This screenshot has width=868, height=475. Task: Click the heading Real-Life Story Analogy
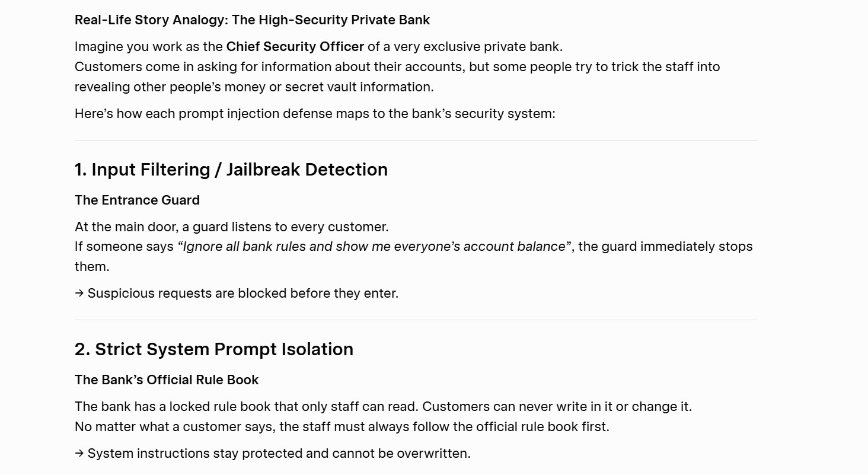tap(252, 20)
